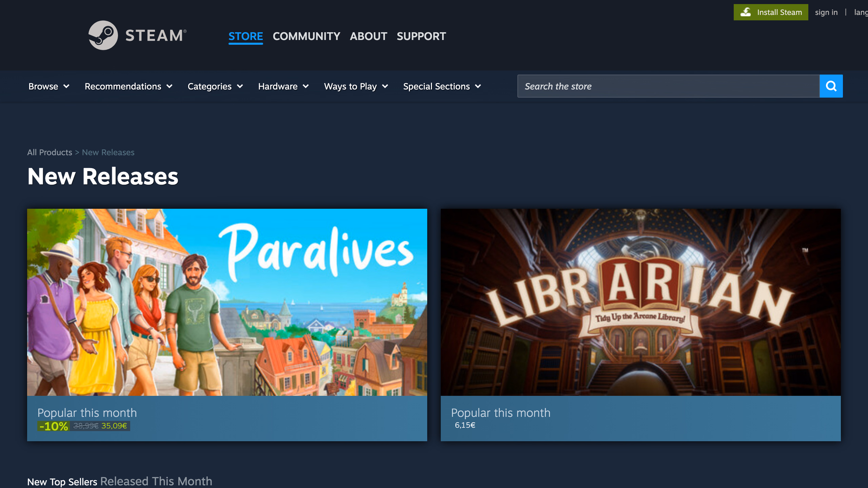Expand the Special Sections menu
This screenshot has height=488, width=868.
tap(442, 86)
